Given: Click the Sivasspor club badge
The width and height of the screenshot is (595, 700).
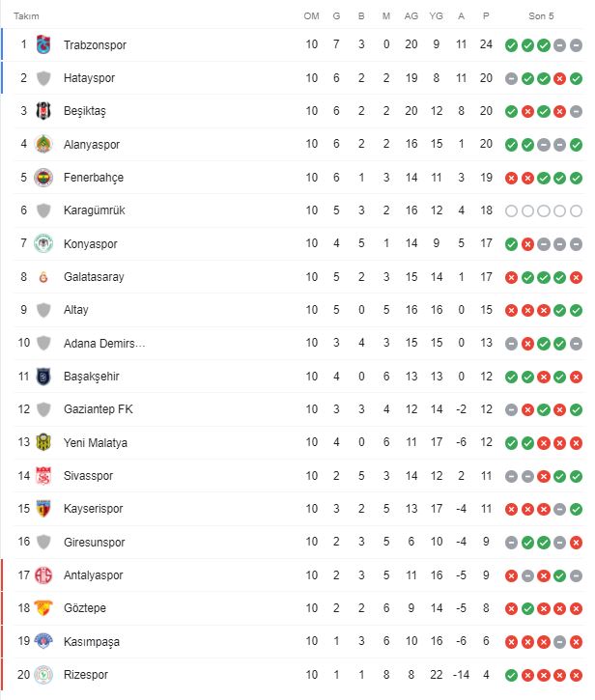Looking at the screenshot, I should click(x=43, y=476).
